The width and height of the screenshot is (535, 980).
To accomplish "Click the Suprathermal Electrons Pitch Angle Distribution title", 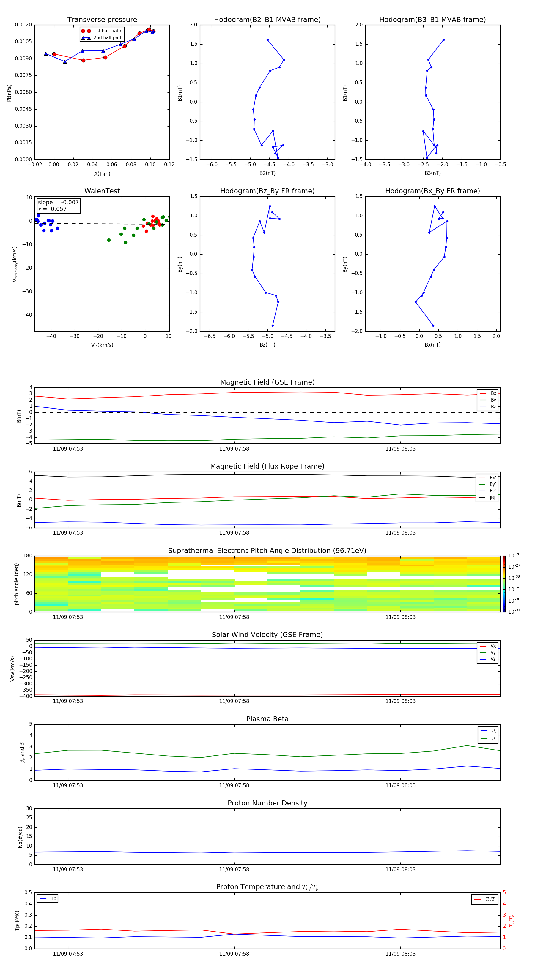I will [267, 551].
